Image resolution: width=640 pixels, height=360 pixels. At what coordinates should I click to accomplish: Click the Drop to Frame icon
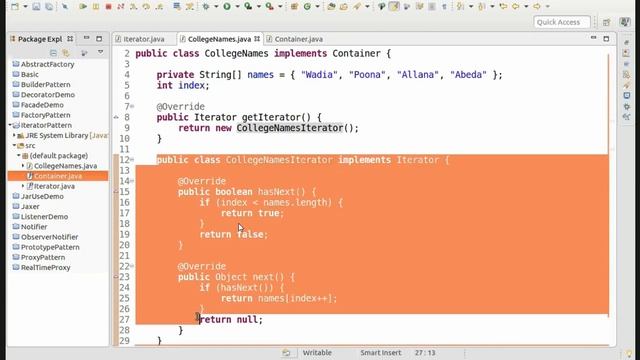[x=177, y=6]
